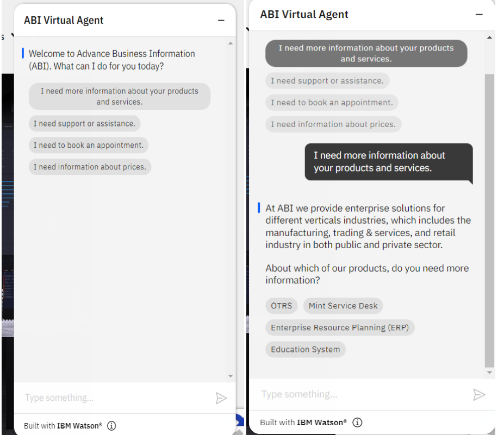Image resolution: width=504 pixels, height=435 pixels.
Task: Open the info icon beside IBM Watson in left panel
Action: pos(111,426)
